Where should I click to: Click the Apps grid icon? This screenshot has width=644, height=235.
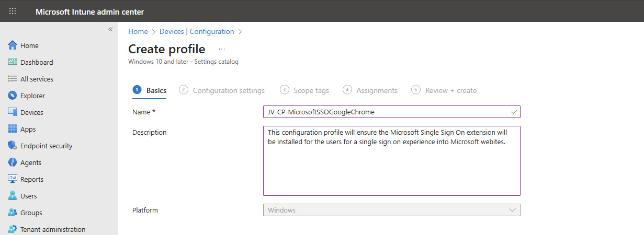click(13, 129)
